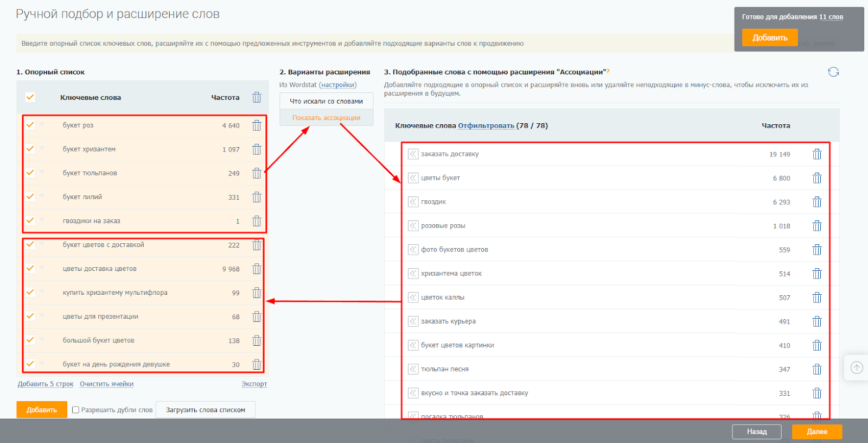Refresh the associations results list
The width and height of the screenshot is (868, 443).
click(x=833, y=72)
